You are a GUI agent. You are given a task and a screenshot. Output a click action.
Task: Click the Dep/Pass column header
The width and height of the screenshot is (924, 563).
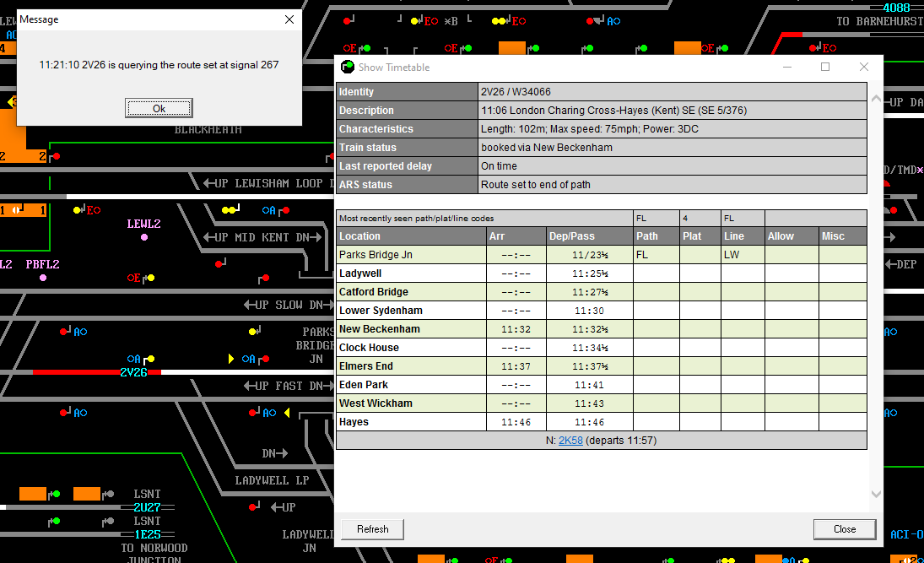(590, 236)
